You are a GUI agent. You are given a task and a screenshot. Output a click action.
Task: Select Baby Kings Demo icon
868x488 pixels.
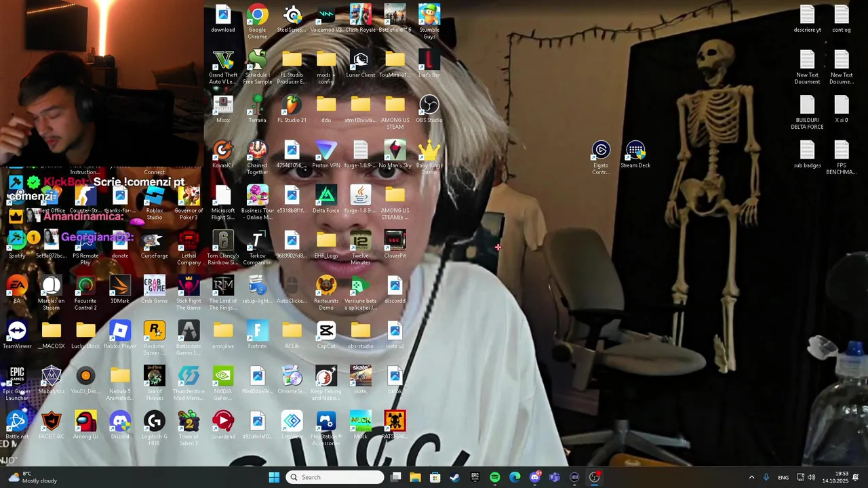click(x=429, y=157)
